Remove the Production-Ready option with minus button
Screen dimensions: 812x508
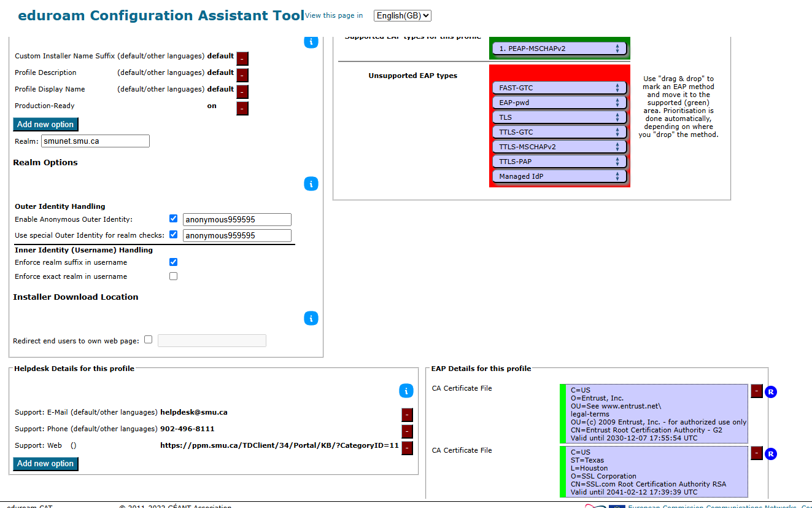pos(242,109)
